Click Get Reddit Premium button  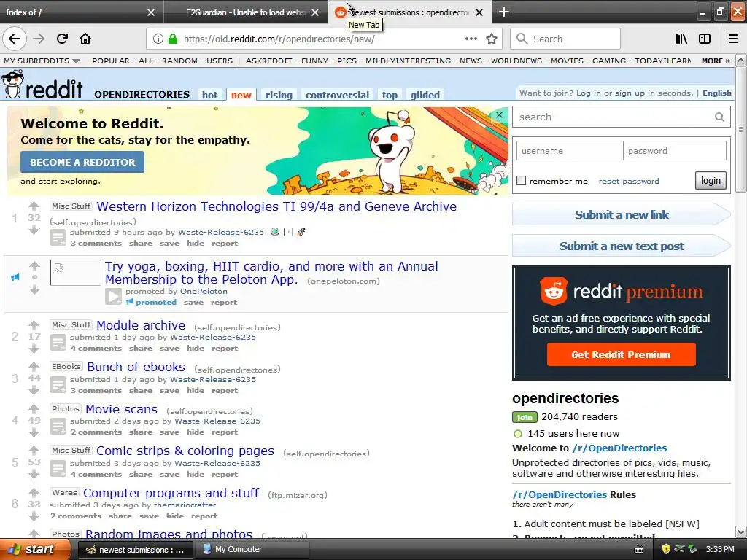[621, 354]
